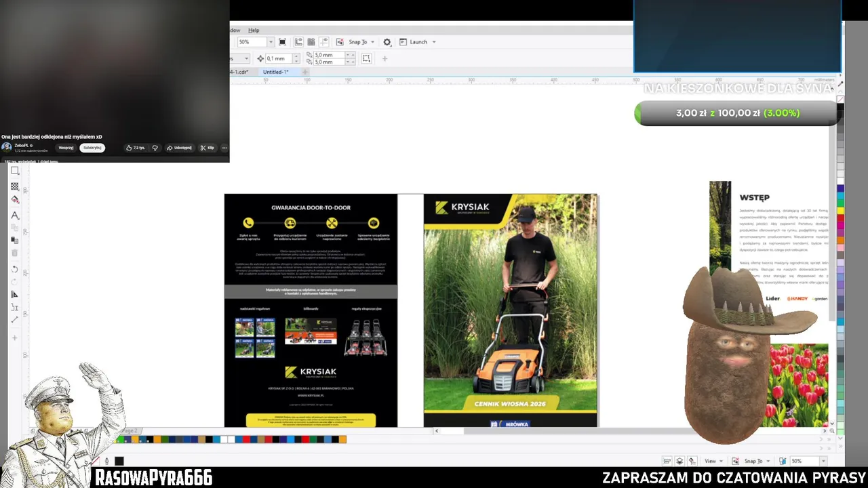Switch to the Untitled-1 document tab
Screen dimensions: 868x488
(x=275, y=72)
